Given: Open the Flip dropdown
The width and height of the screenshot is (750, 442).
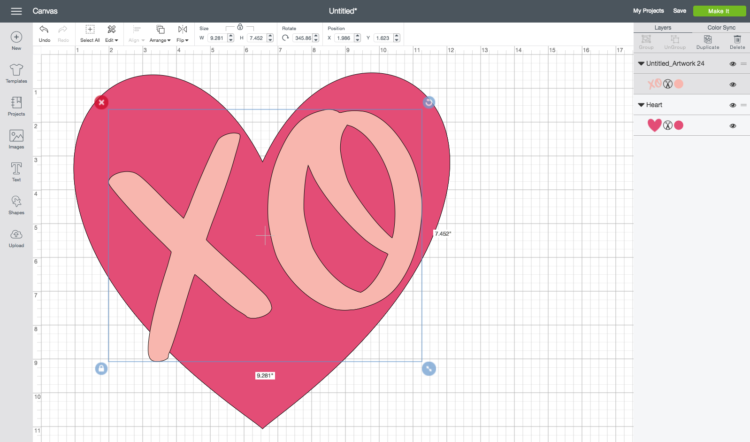Looking at the screenshot, I should point(182,33).
